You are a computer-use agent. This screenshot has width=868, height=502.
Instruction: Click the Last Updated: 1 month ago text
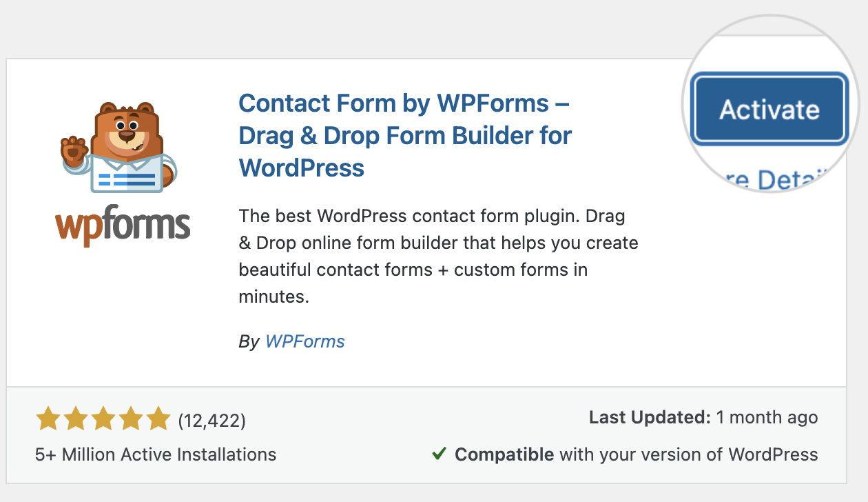[x=703, y=417]
